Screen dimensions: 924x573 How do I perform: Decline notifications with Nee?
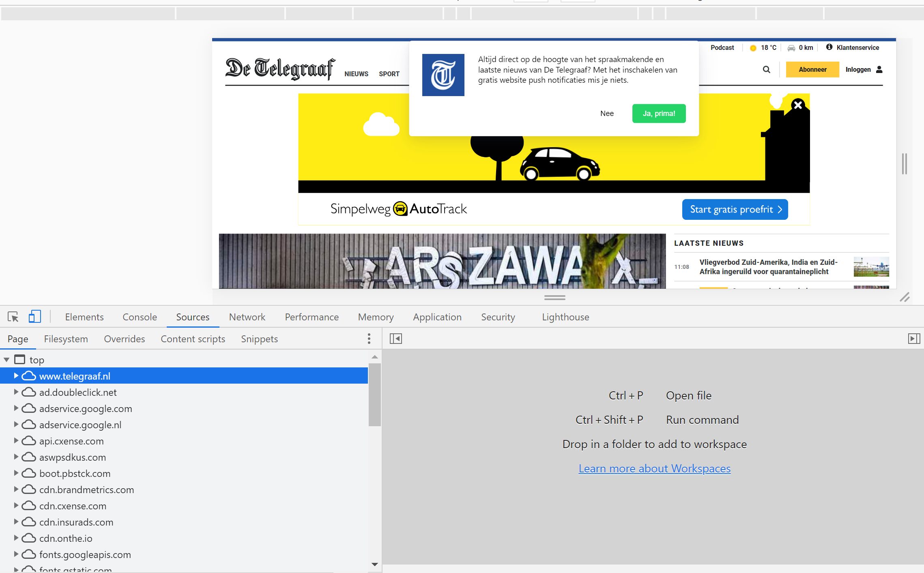coord(607,114)
